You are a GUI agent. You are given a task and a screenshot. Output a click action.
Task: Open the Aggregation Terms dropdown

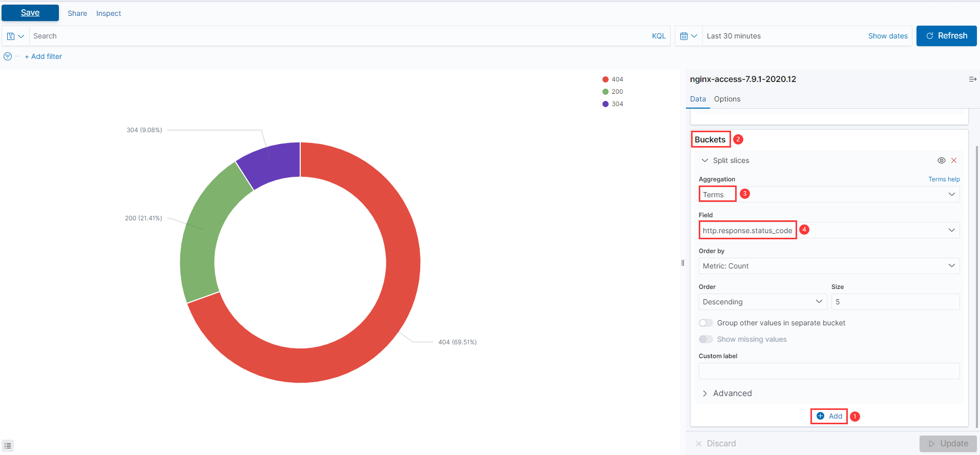pos(829,194)
